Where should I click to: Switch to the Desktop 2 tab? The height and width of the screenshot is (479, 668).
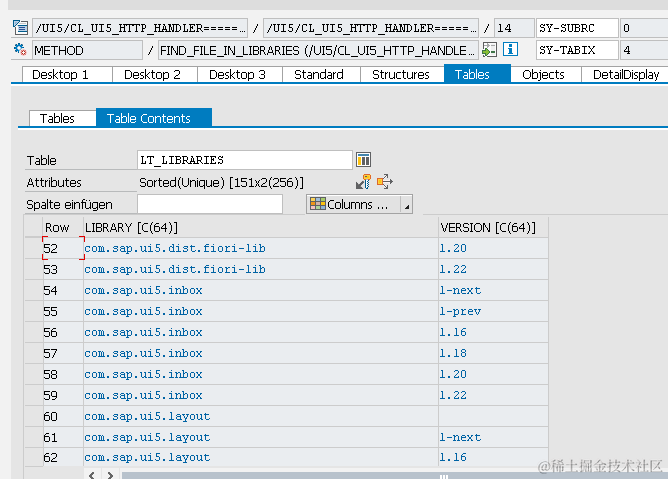click(x=155, y=75)
